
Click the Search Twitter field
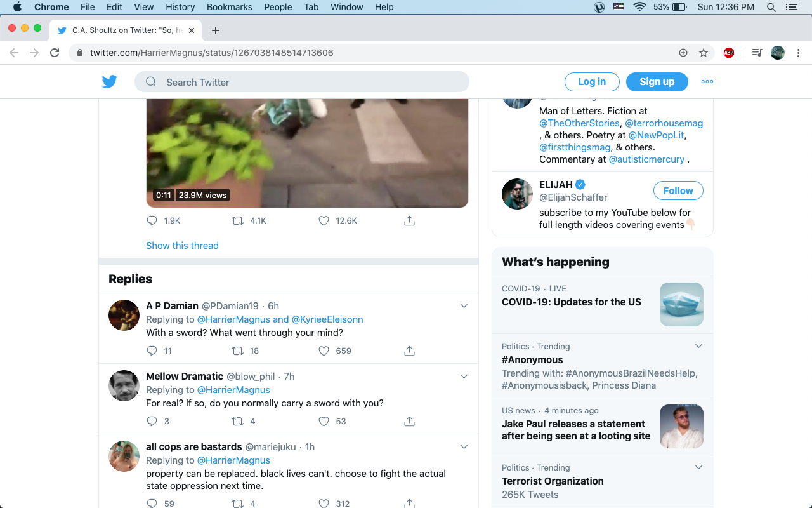point(302,81)
